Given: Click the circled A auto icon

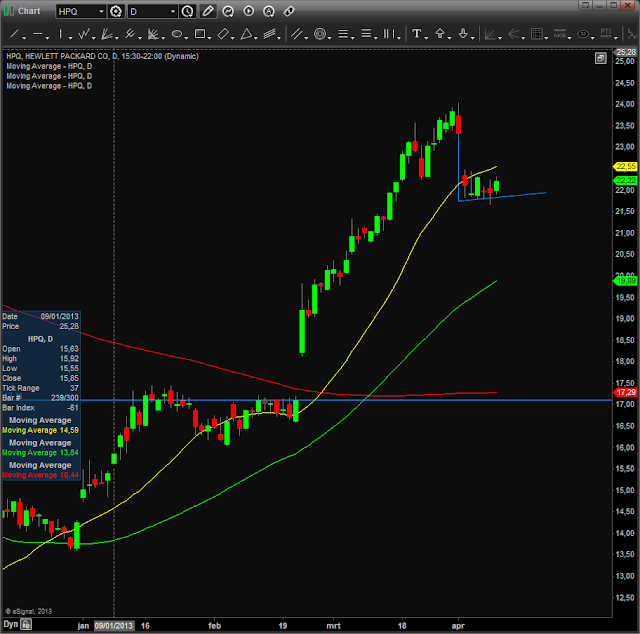Looking at the screenshot, I should pos(269,11).
